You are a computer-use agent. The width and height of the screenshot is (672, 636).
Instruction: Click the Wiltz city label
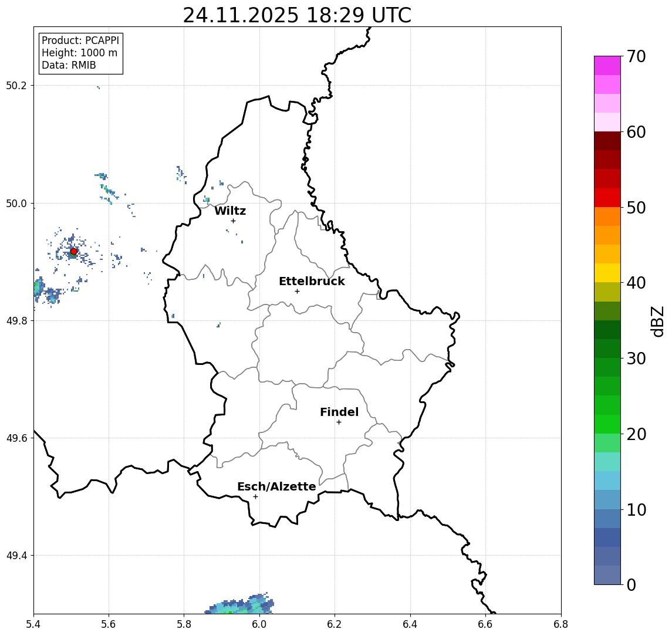pyautogui.click(x=230, y=211)
